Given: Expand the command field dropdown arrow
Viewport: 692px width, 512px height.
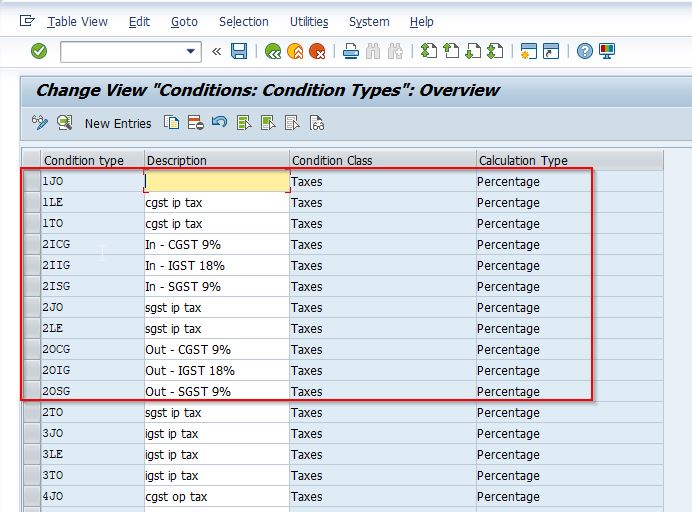Looking at the screenshot, I should (x=192, y=51).
